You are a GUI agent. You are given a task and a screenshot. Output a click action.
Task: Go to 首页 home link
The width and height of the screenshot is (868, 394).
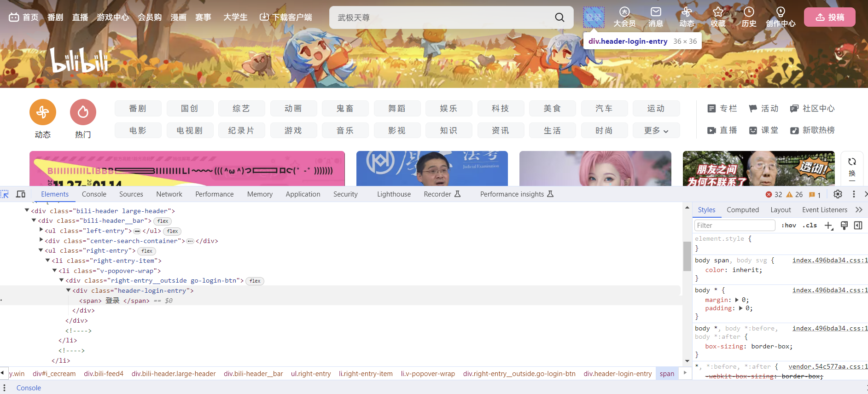point(23,17)
